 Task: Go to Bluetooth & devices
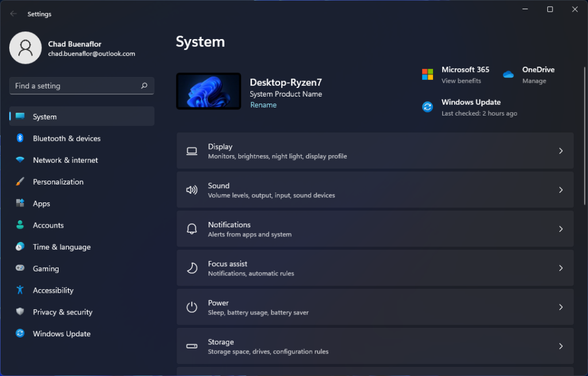[x=82, y=138]
